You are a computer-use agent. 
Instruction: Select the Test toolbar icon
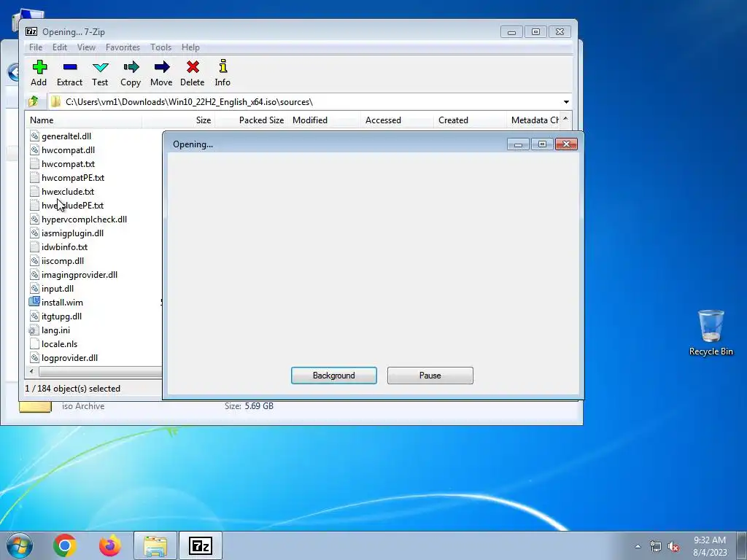[x=100, y=67]
